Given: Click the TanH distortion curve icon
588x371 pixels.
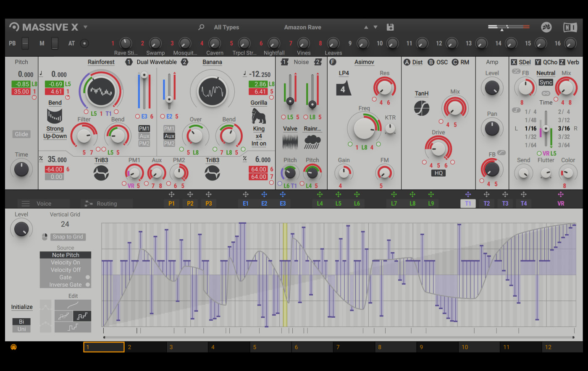Looking at the screenshot, I should pos(422,108).
